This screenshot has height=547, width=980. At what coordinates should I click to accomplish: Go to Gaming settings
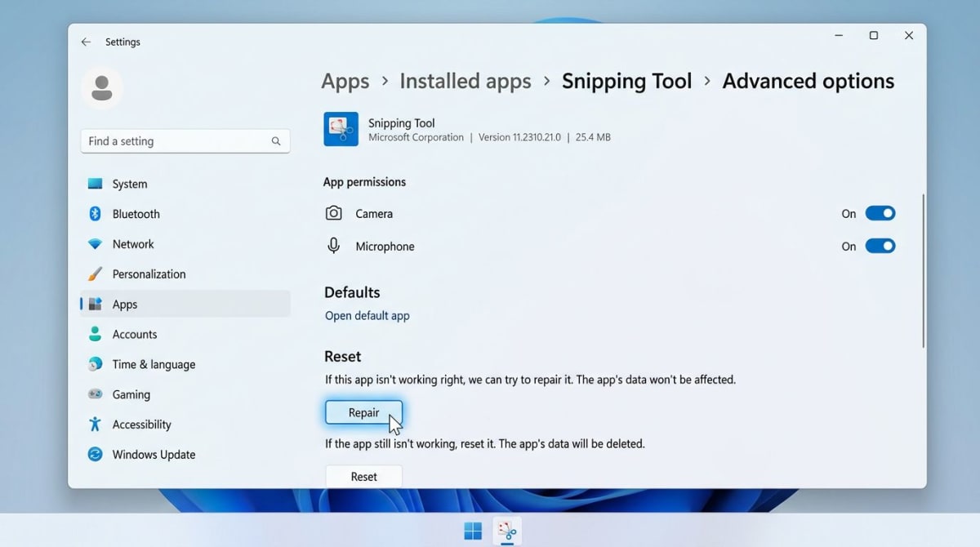pyautogui.click(x=185, y=394)
